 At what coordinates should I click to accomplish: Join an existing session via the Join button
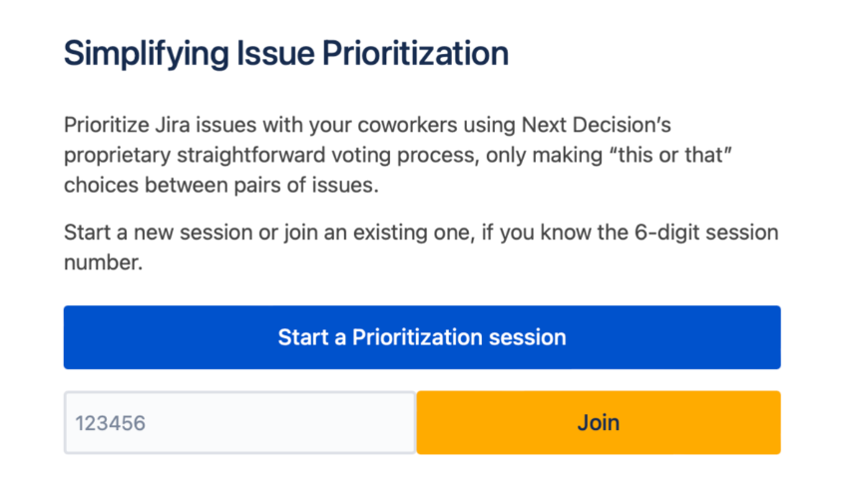pyautogui.click(x=598, y=423)
